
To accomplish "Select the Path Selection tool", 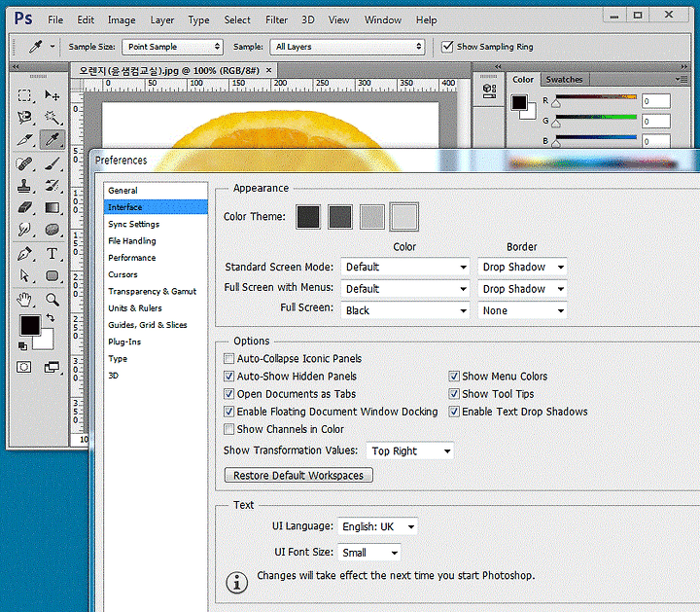I will pos(24,275).
